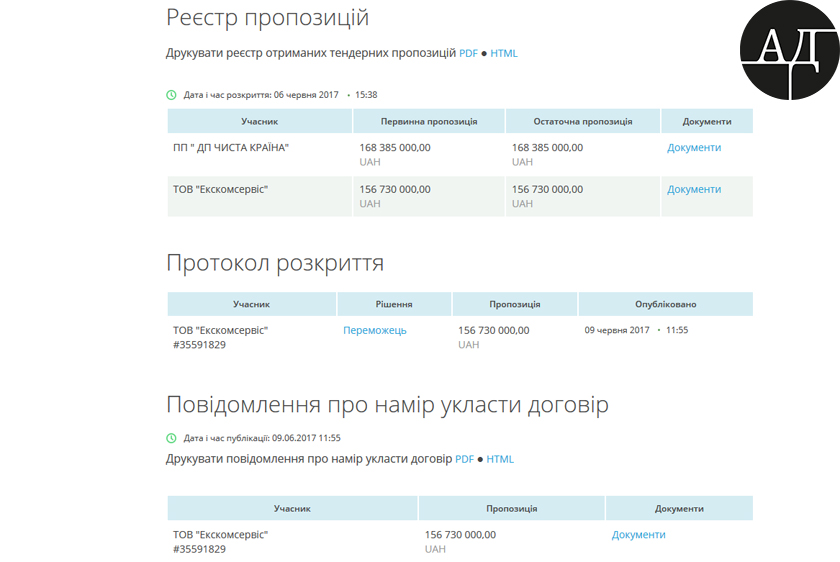Open the HTML version of the contract intent notice

pos(500,459)
